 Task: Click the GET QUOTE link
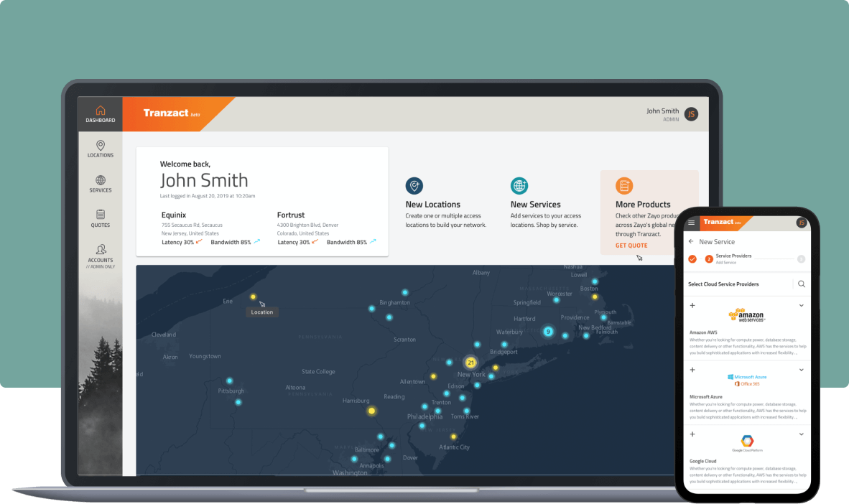click(x=631, y=246)
